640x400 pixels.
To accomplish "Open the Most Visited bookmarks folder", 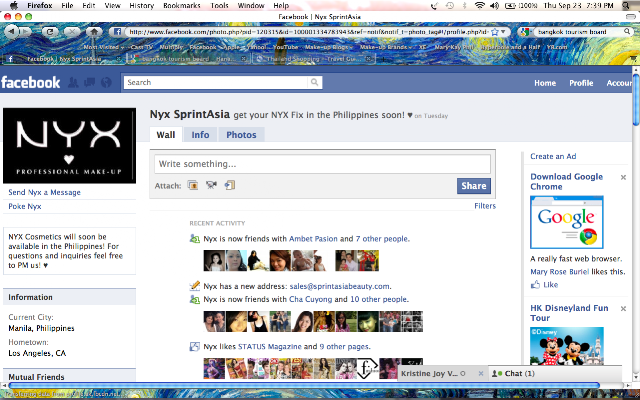I will click(x=104, y=47).
